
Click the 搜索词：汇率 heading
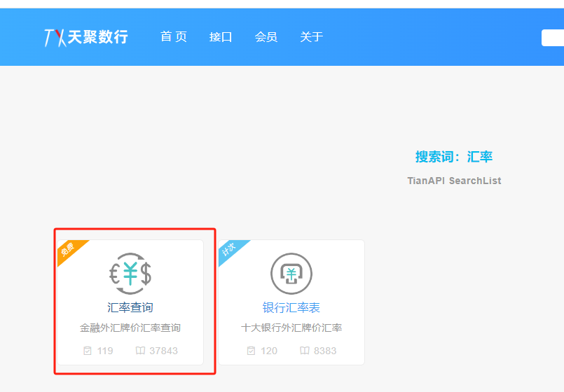click(x=454, y=157)
